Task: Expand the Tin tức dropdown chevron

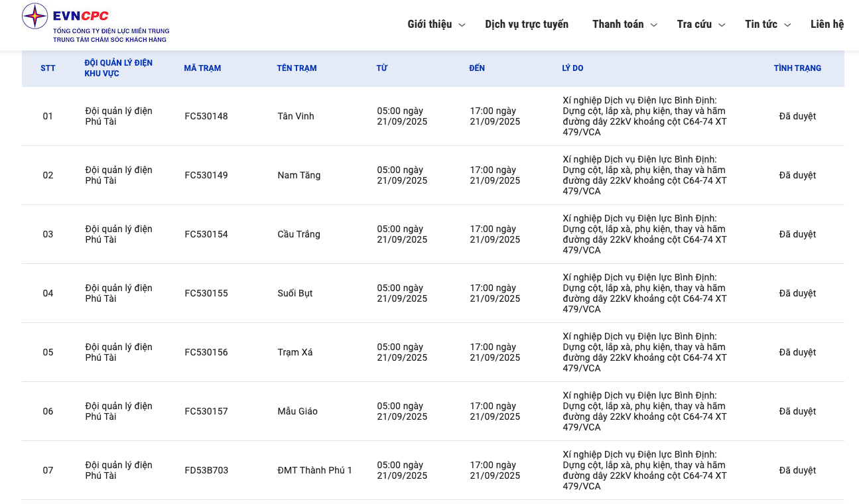Action: (787, 25)
